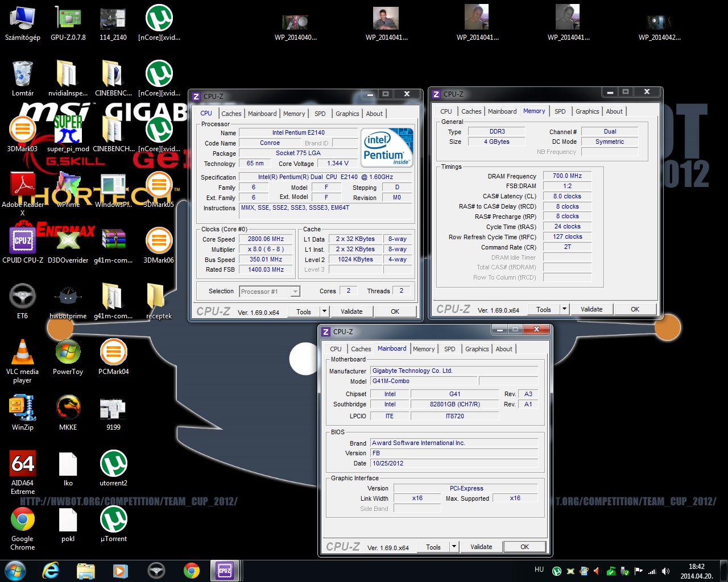The height and width of the screenshot is (582, 728).
Task: Open Mainboard tab in CPU window
Action: 262,114
